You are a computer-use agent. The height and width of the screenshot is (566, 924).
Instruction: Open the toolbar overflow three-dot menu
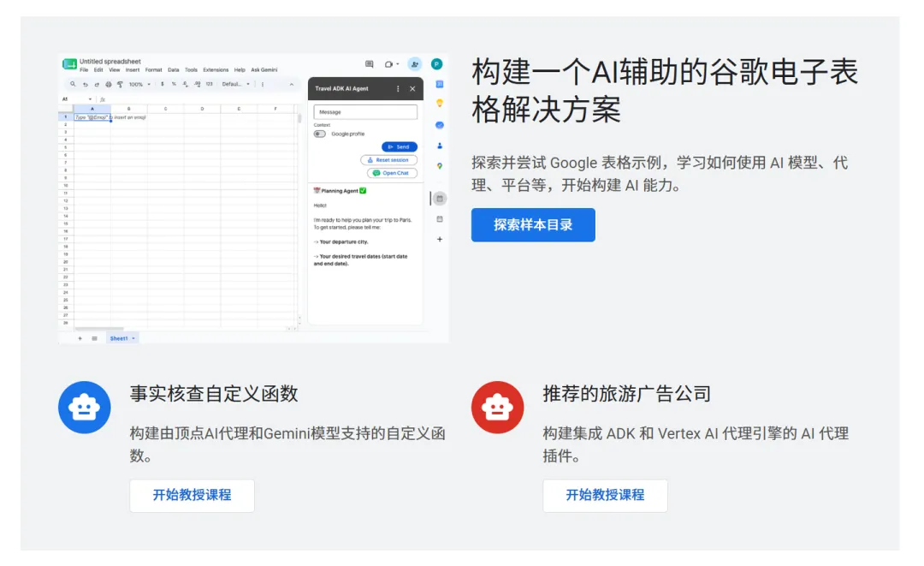(x=263, y=84)
